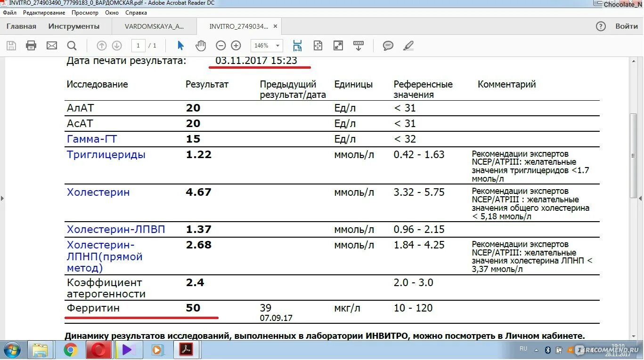
Task: Open the Холестерин link
Action: (98, 192)
